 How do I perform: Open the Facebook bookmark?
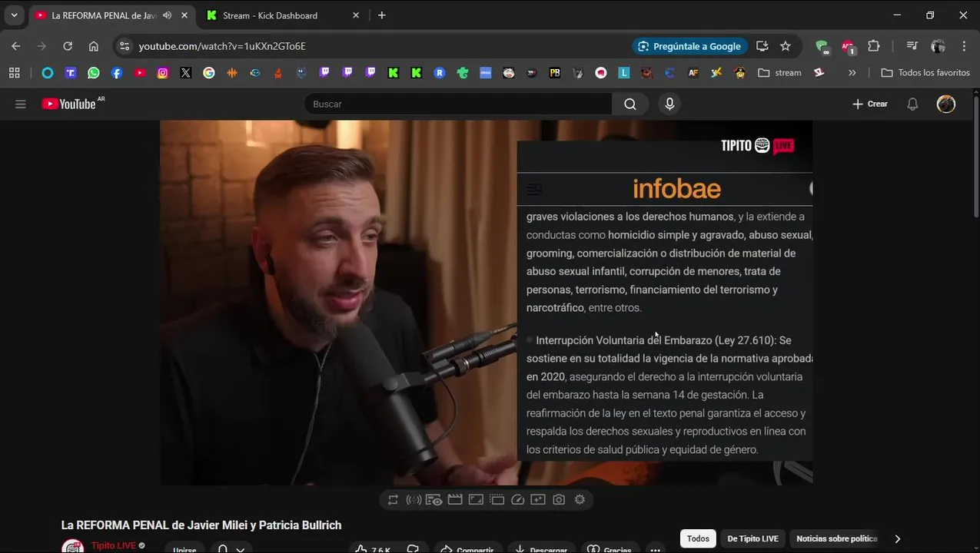tap(117, 73)
